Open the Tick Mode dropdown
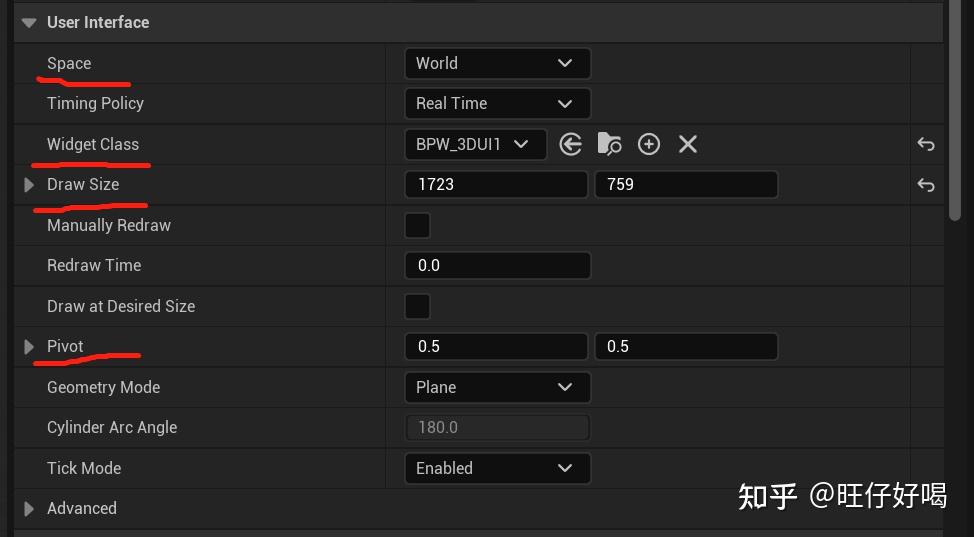 tap(497, 468)
